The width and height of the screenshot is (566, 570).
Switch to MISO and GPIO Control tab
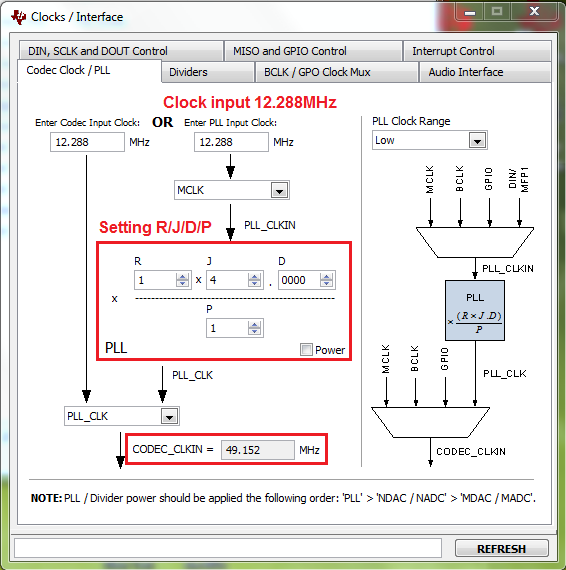coord(313,51)
